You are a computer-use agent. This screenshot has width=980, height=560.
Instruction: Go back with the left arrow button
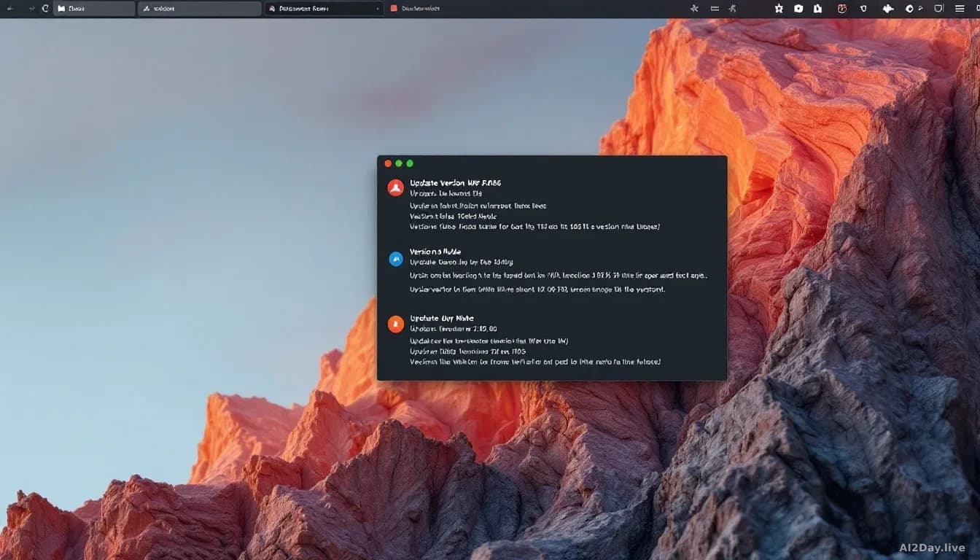10,9
